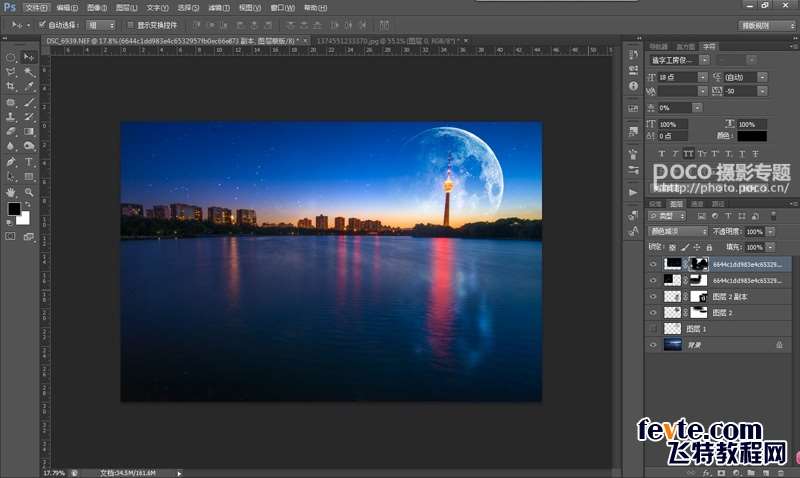
Task: Change screen mode from toolbox
Action: pyautogui.click(x=29, y=236)
